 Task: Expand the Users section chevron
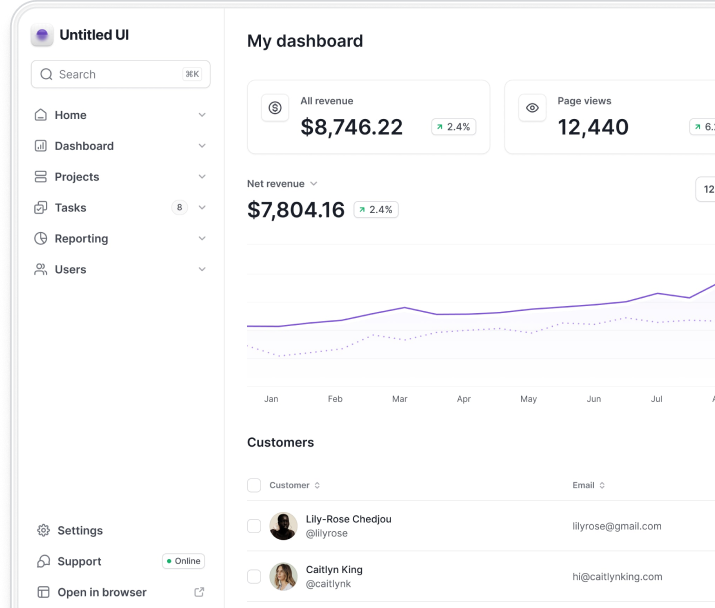click(x=202, y=269)
